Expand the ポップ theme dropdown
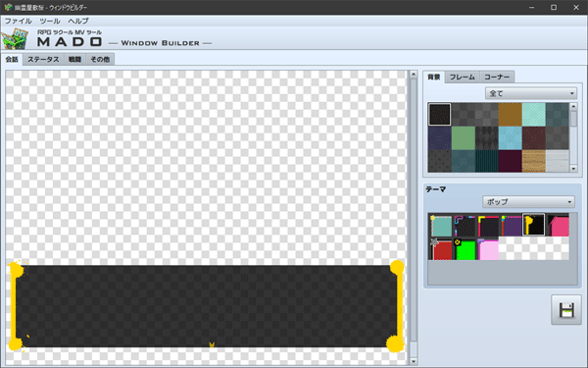 (x=528, y=201)
